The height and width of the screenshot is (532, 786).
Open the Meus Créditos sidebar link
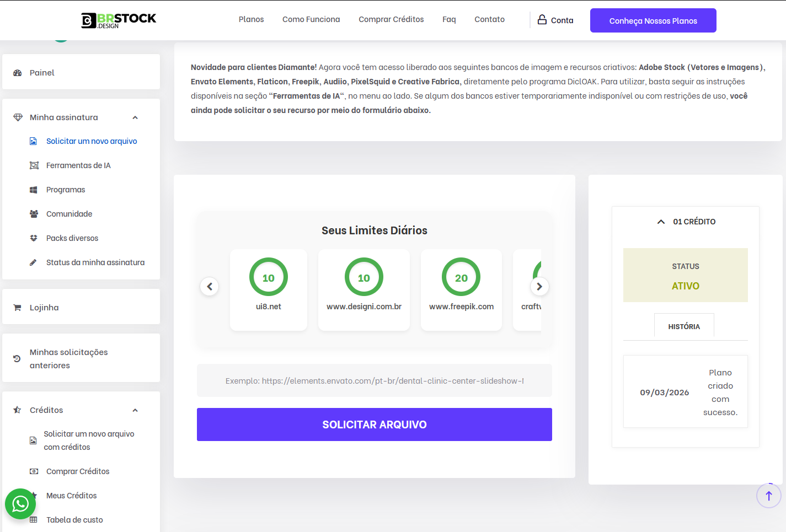click(72, 496)
